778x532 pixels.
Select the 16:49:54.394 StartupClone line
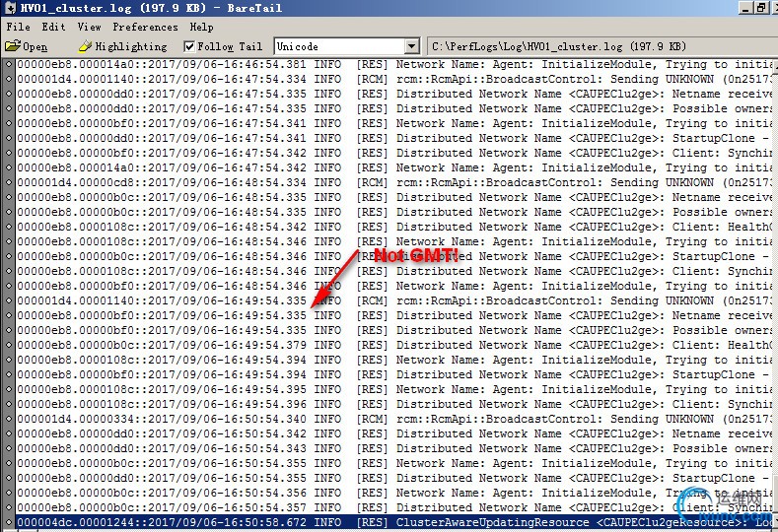(x=394, y=374)
